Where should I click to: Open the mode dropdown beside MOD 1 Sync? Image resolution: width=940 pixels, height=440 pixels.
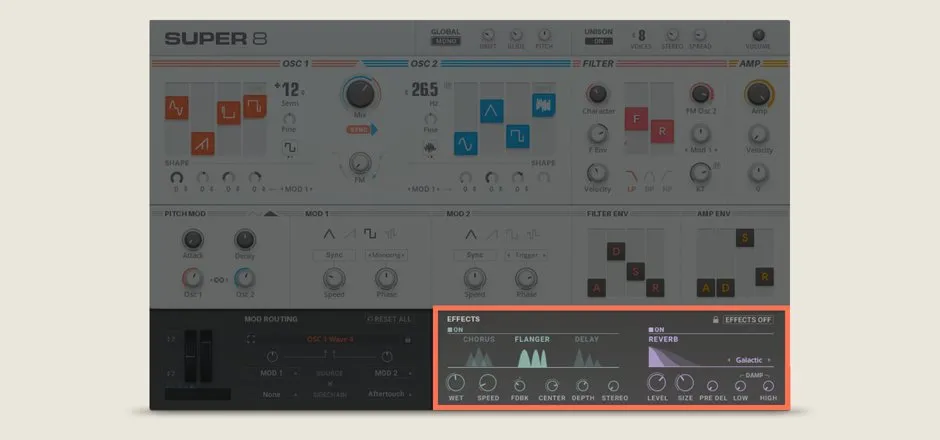point(386,255)
